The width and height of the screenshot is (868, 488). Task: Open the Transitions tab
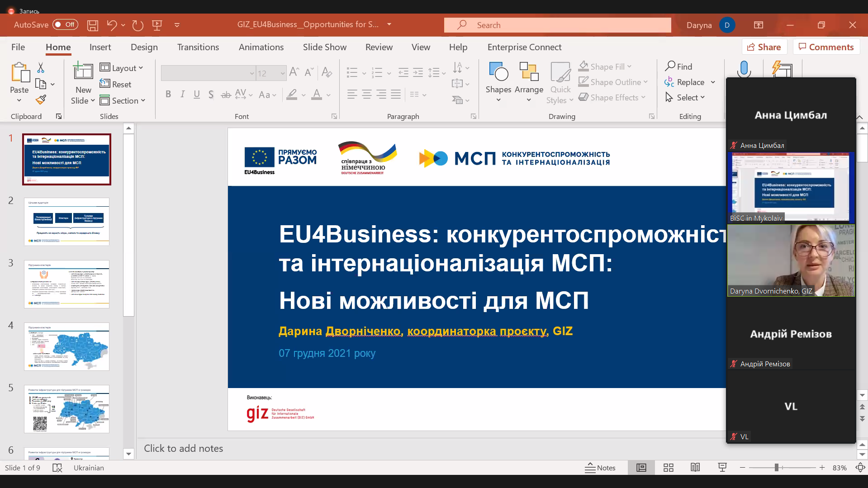pos(198,47)
